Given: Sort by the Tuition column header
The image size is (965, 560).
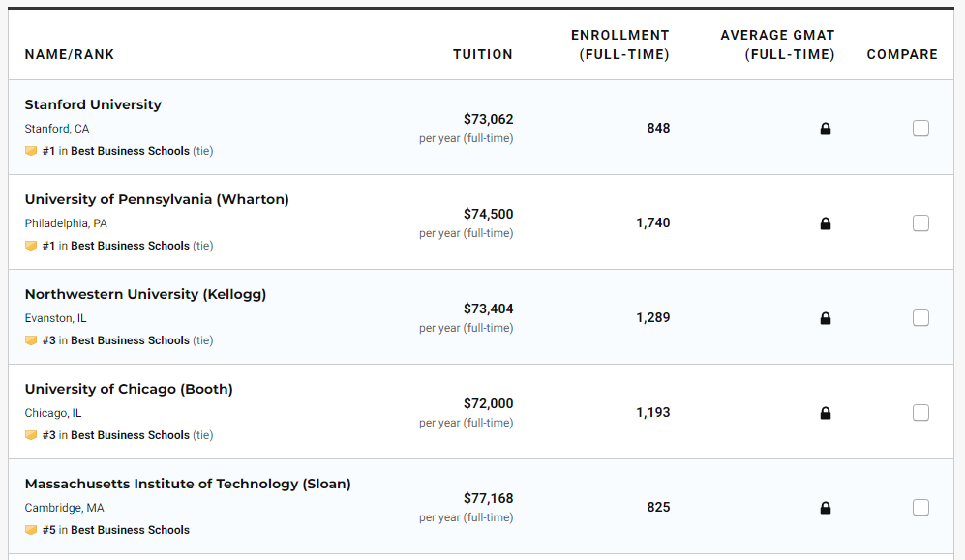Looking at the screenshot, I should click(x=482, y=54).
